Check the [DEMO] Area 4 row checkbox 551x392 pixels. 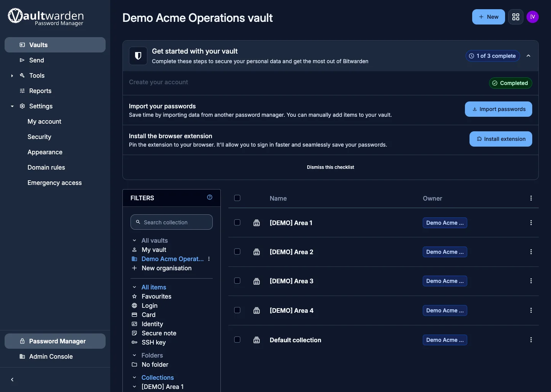237,310
